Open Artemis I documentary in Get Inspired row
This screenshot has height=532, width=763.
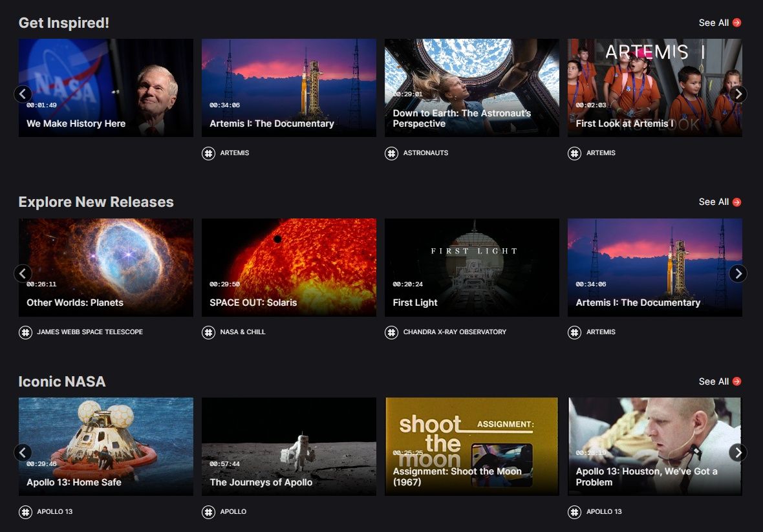288,87
